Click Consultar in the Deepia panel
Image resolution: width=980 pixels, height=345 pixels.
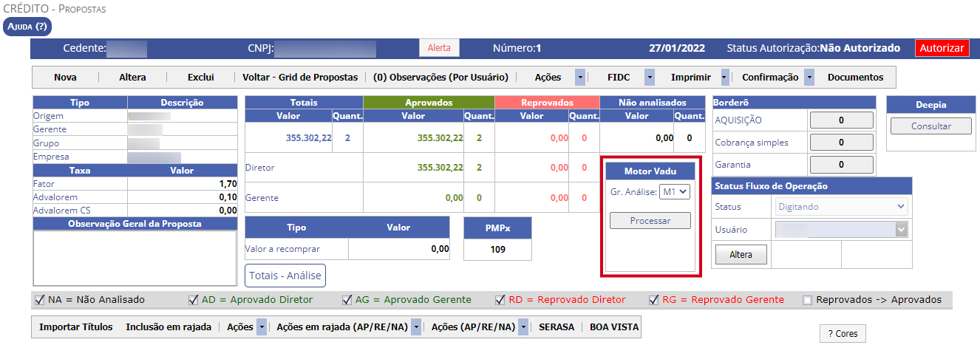(x=930, y=126)
